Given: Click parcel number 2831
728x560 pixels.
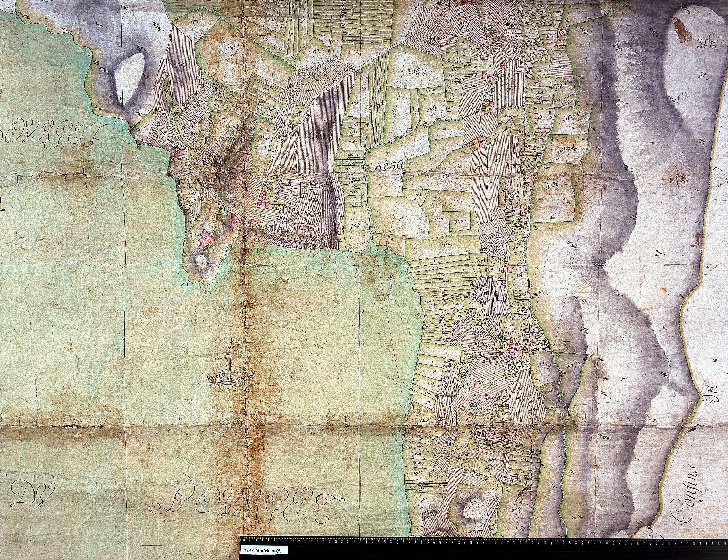Looking at the screenshot, I should click(x=223, y=118).
